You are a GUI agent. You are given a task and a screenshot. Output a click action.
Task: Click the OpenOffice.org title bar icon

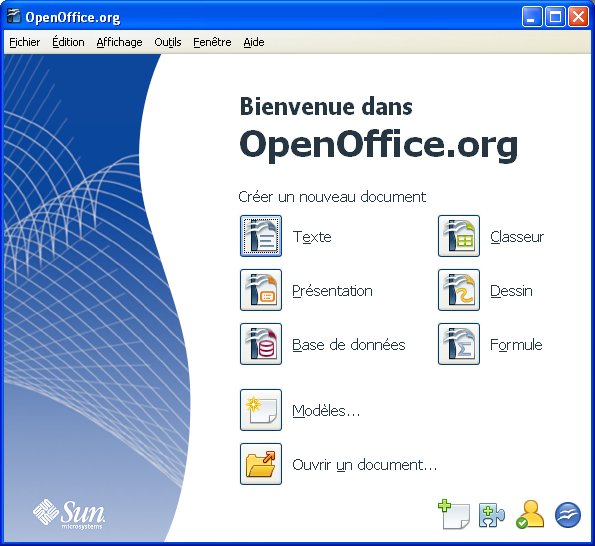[14, 17]
